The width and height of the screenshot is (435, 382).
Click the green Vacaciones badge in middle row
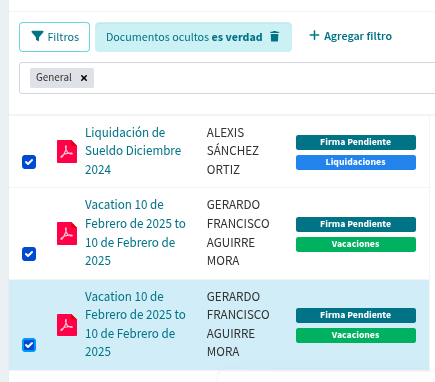click(x=356, y=244)
